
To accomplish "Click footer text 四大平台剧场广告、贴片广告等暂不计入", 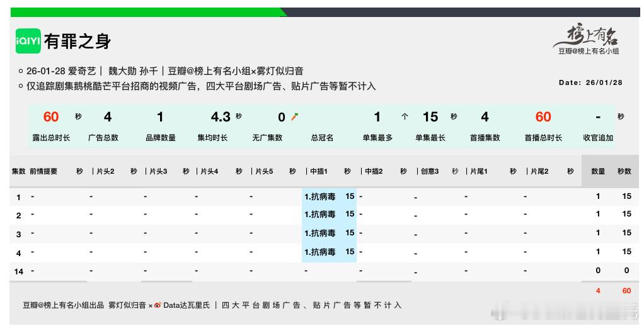I will point(311,305).
